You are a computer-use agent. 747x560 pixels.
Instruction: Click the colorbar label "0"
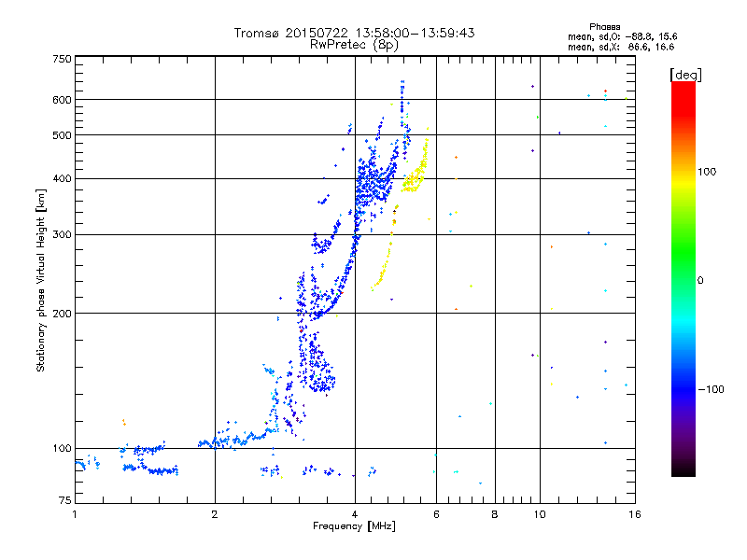click(700, 280)
